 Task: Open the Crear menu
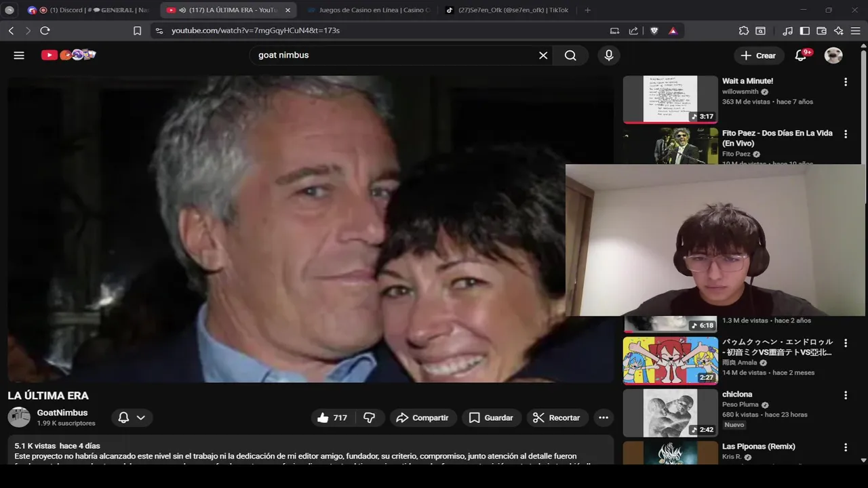[758, 56]
